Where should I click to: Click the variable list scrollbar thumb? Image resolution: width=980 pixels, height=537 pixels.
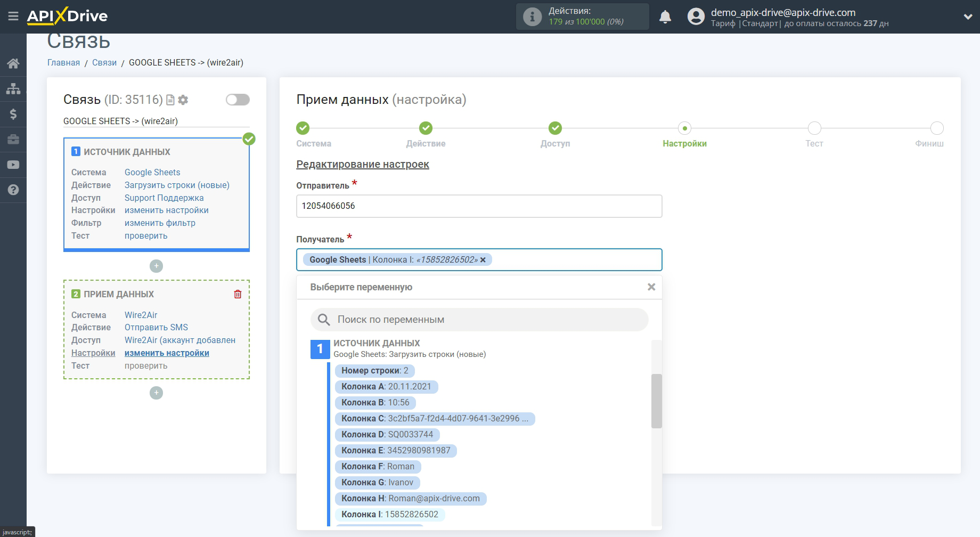pos(656,401)
